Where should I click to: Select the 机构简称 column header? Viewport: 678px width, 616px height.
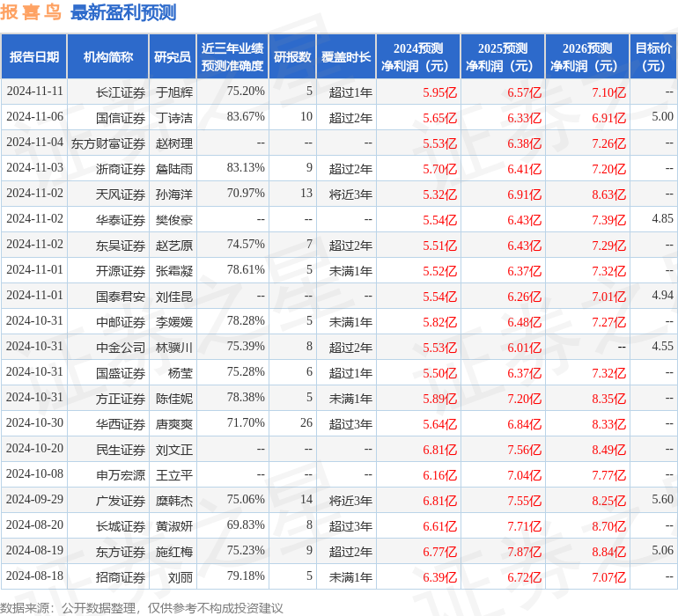pyautogui.click(x=107, y=56)
